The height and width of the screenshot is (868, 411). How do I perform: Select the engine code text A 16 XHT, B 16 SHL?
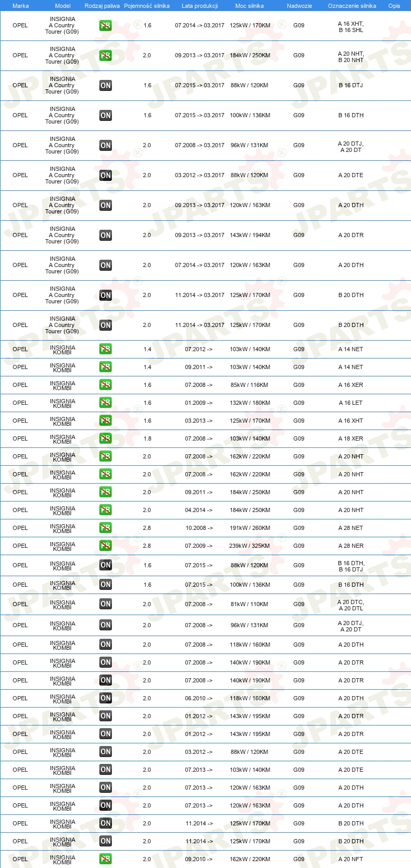351,27
